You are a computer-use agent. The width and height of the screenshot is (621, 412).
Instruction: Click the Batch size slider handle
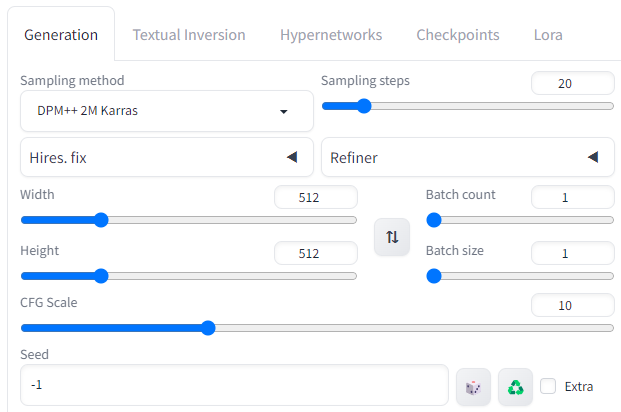(x=434, y=276)
